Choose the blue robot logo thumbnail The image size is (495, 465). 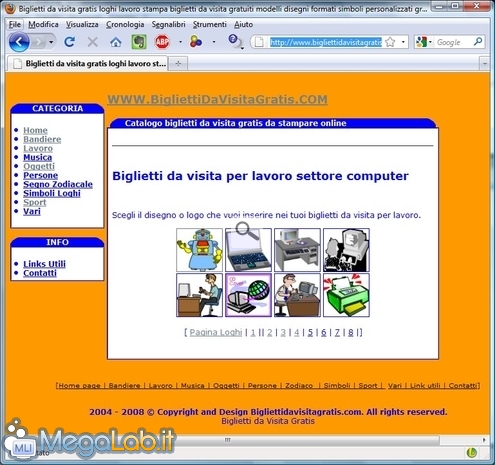[199, 250]
